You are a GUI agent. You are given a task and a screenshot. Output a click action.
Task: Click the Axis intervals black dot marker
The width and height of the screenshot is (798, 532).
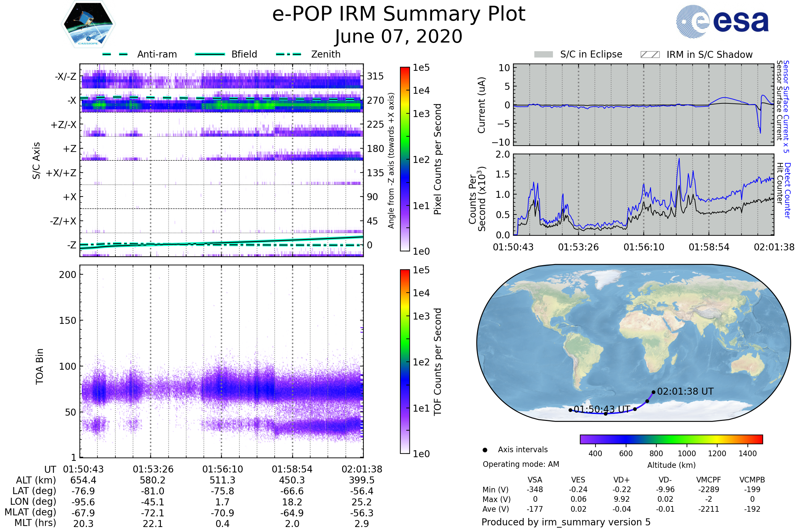click(x=485, y=450)
